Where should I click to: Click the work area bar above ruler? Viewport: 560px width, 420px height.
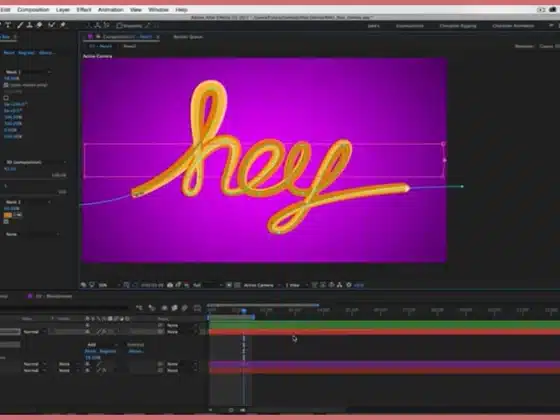263,305
